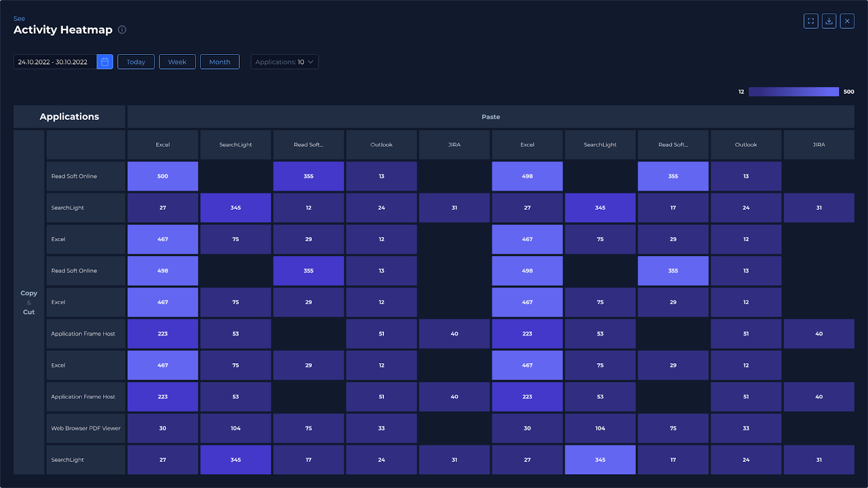Select first 104 in Web Browser PDF Viewer row
This screenshot has width=868, height=488.
235,428
